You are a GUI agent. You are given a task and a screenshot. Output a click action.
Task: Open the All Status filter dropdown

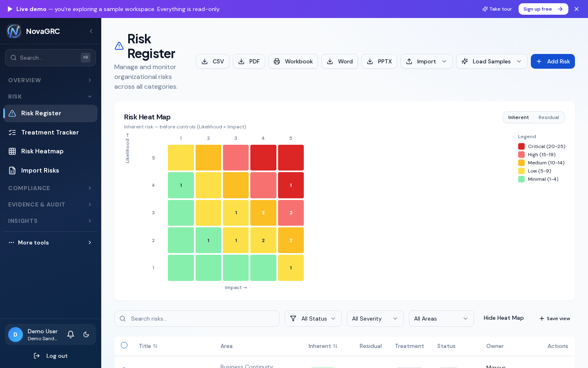click(313, 319)
